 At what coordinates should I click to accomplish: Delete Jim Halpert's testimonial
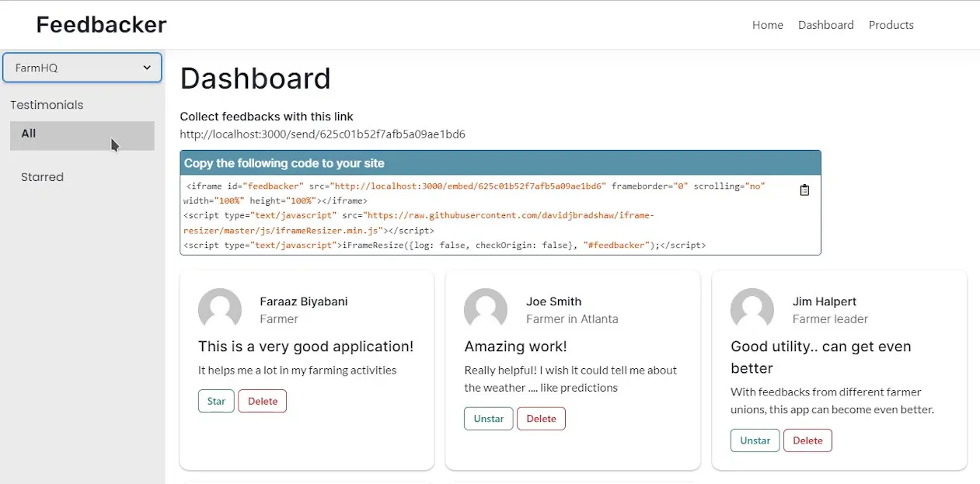[807, 440]
